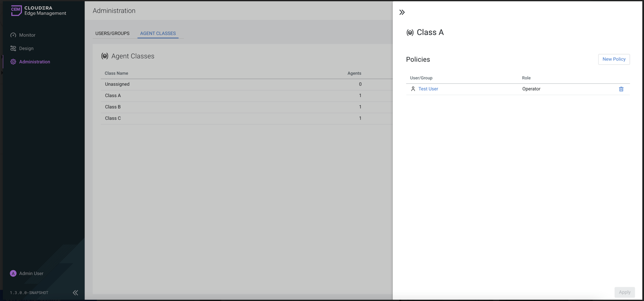Screen dimensions: 644x301
Task: Click the Monitor gauge icon in sidebar
Action: pos(13,35)
